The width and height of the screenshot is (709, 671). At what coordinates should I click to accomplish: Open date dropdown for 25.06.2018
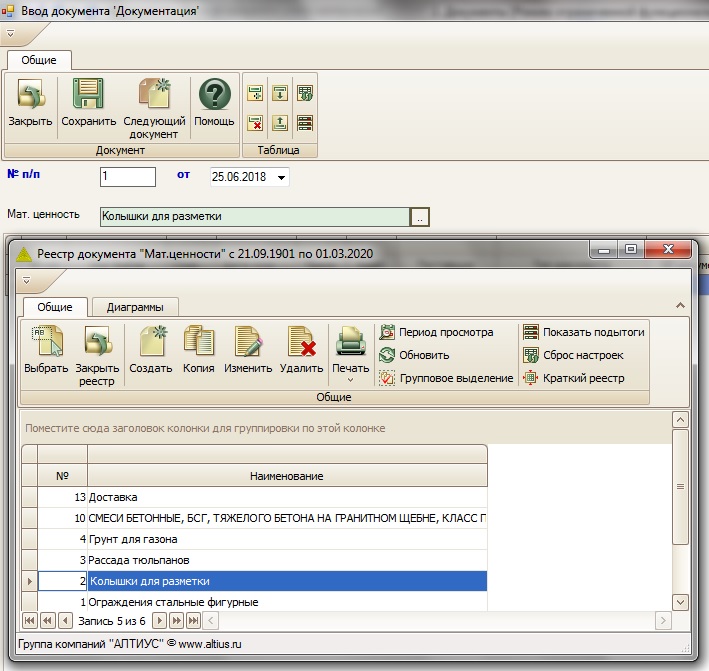click(x=281, y=177)
